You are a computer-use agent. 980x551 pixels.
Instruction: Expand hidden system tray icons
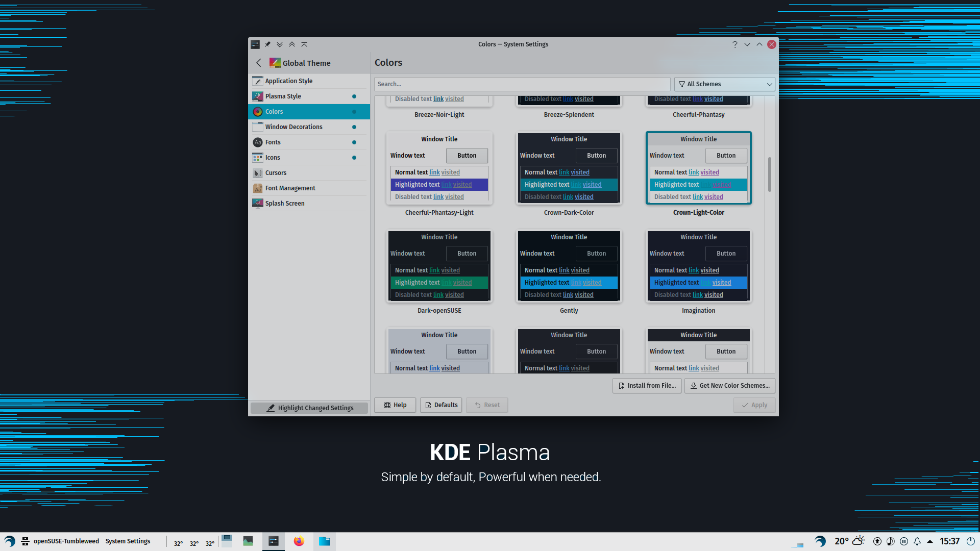(930, 541)
